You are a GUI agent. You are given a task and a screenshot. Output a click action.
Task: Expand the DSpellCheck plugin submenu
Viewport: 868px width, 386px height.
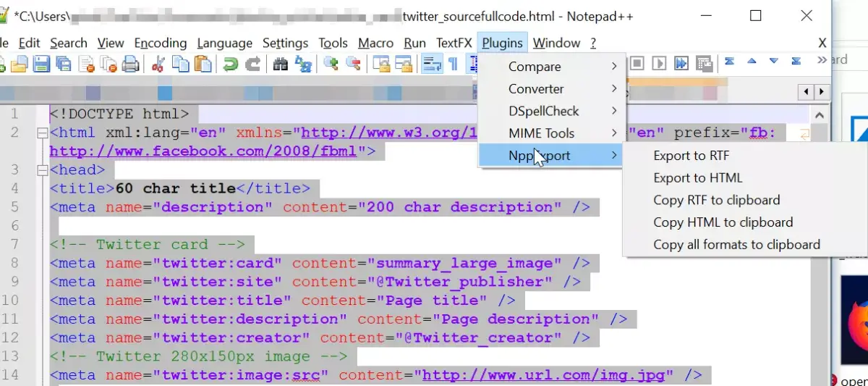551,111
